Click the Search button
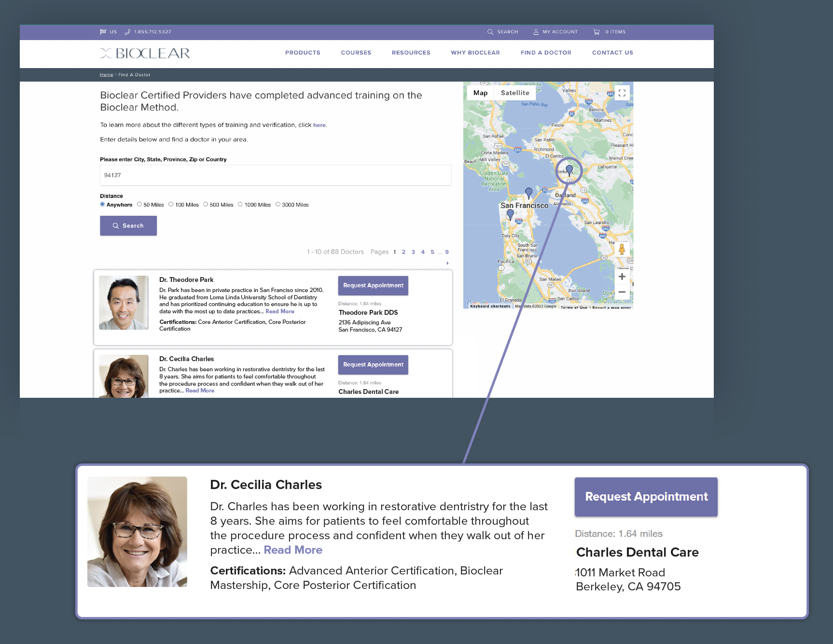833x644 pixels. pos(128,225)
